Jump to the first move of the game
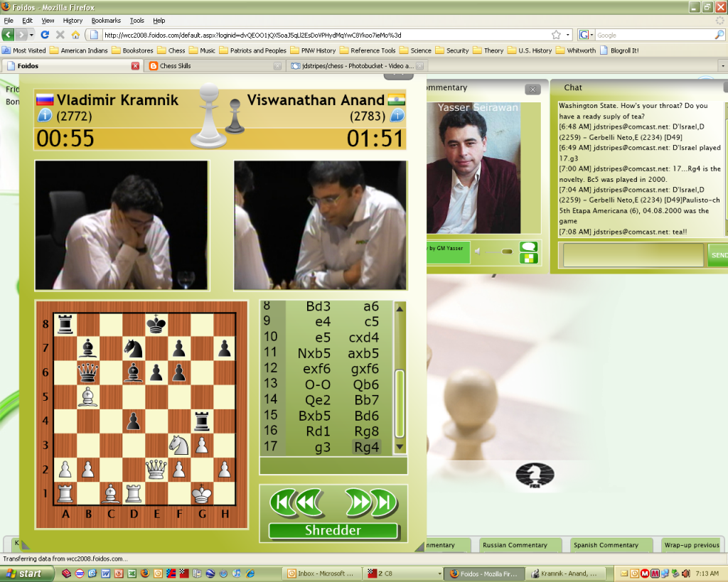 coord(282,502)
